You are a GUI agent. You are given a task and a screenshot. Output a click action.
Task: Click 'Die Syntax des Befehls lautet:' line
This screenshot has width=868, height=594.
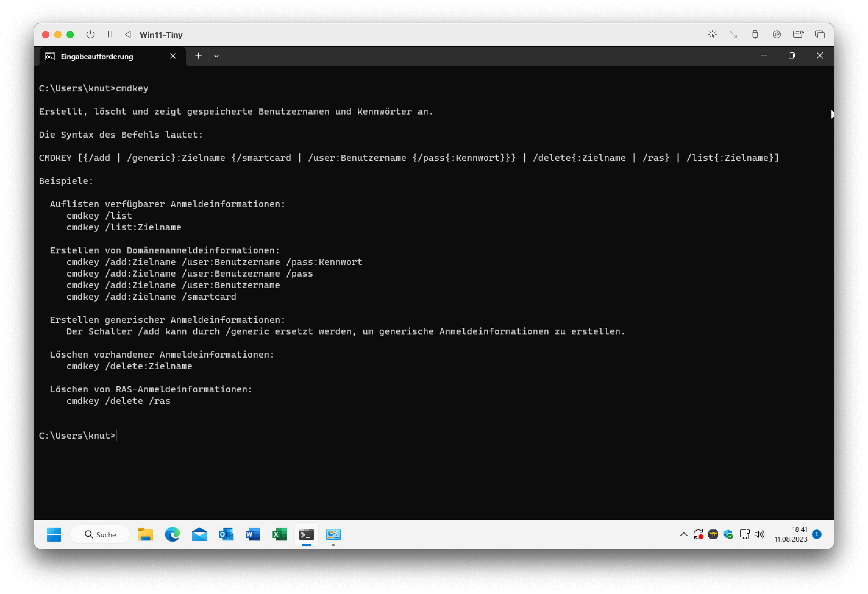click(121, 135)
